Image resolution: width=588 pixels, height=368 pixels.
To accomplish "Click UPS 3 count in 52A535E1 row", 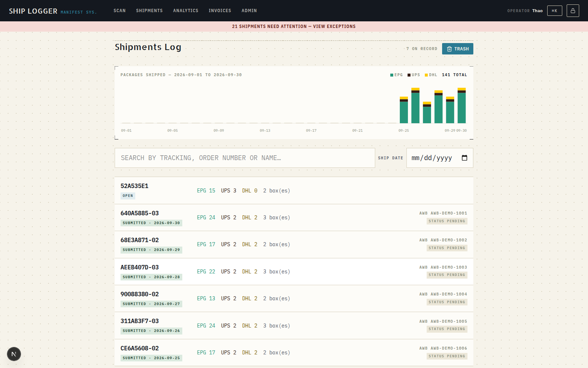I will point(229,191).
